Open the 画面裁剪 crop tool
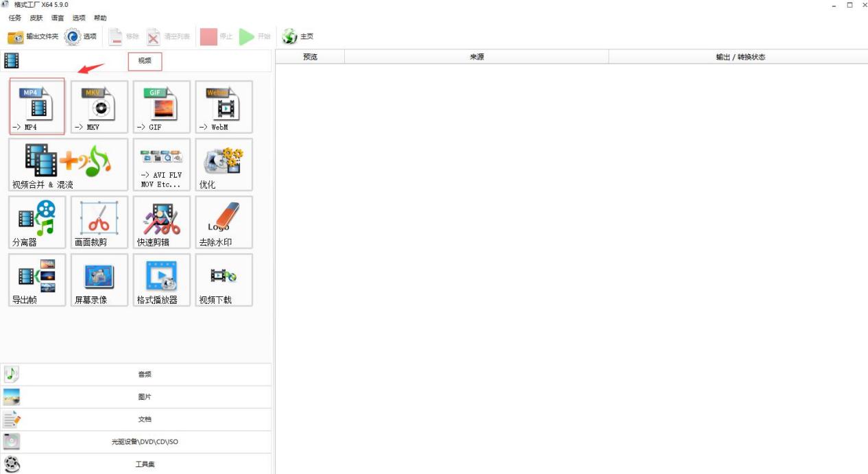 click(x=99, y=222)
